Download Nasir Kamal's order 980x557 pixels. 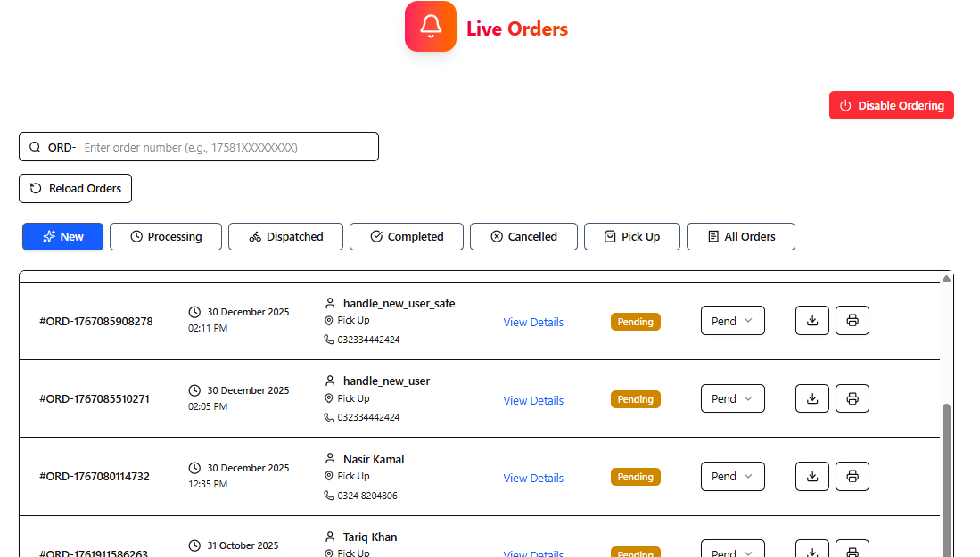[x=811, y=477]
